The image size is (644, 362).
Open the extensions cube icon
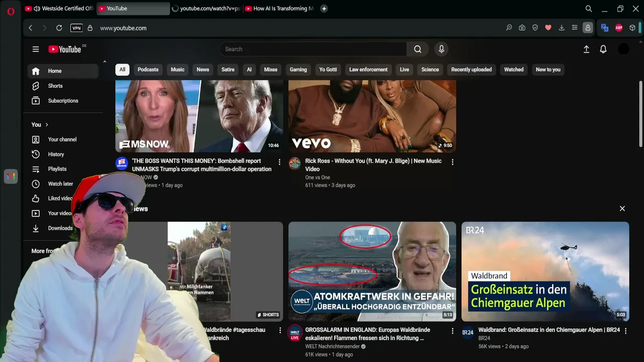(x=632, y=28)
